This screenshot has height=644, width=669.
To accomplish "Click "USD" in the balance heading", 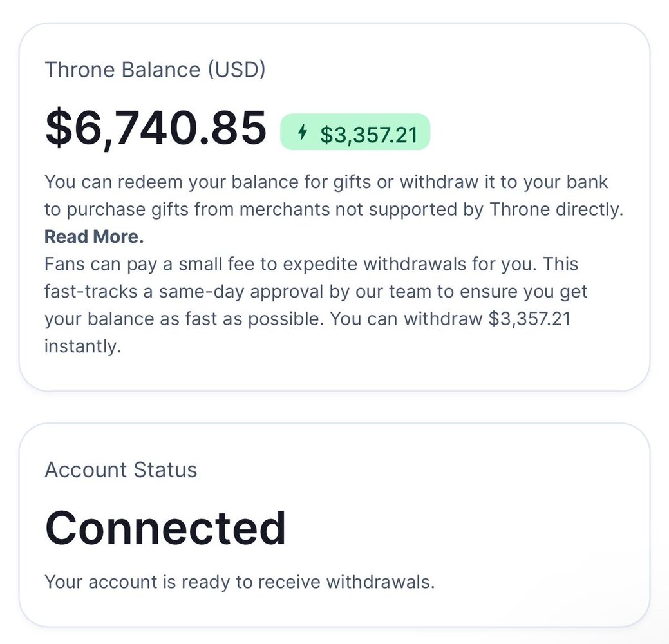I will (x=236, y=70).
